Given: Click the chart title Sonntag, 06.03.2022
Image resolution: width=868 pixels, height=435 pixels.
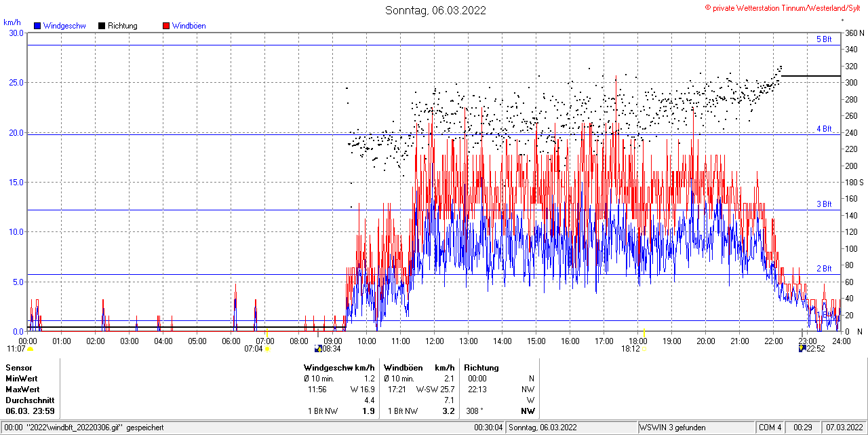Looking at the screenshot, I should 435,10.
